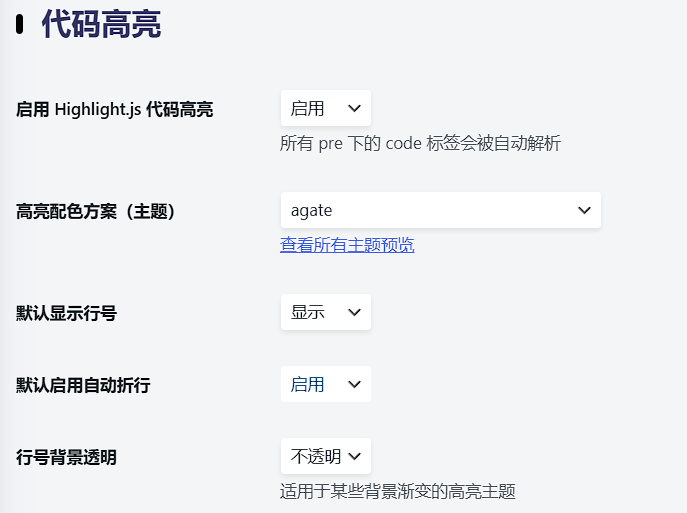The height and width of the screenshot is (513, 687).
Task: Click chevron arrow beside 显示 line number option
Action: [x=354, y=312]
